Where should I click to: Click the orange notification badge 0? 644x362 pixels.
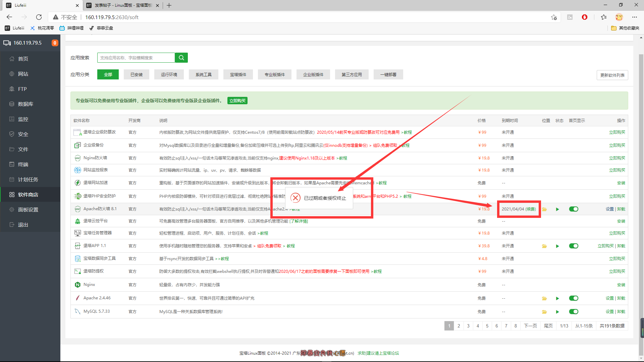(55, 43)
